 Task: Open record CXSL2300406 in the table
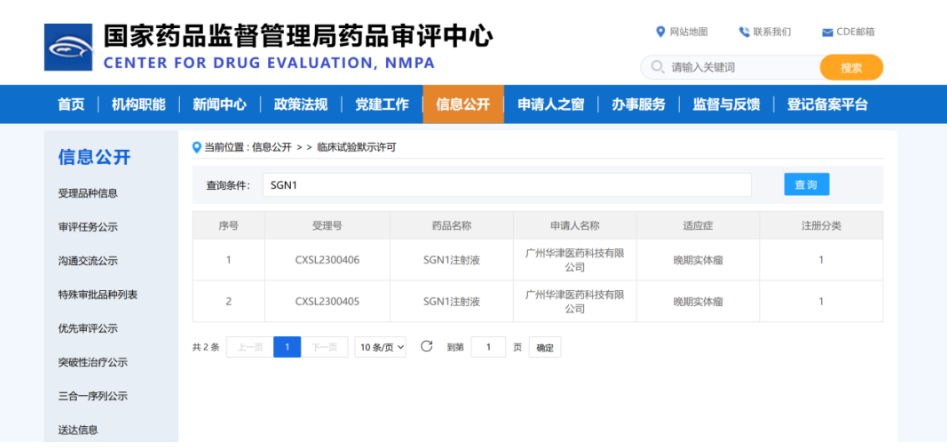pos(327,260)
